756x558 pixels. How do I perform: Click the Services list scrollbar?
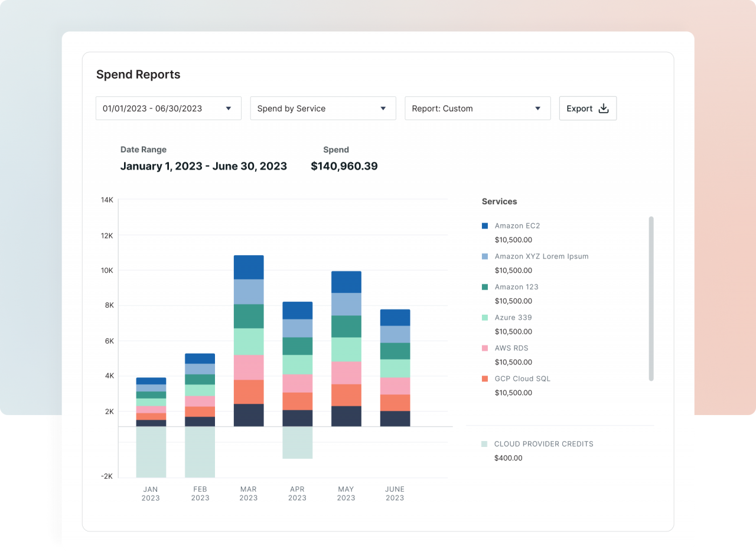(x=651, y=298)
